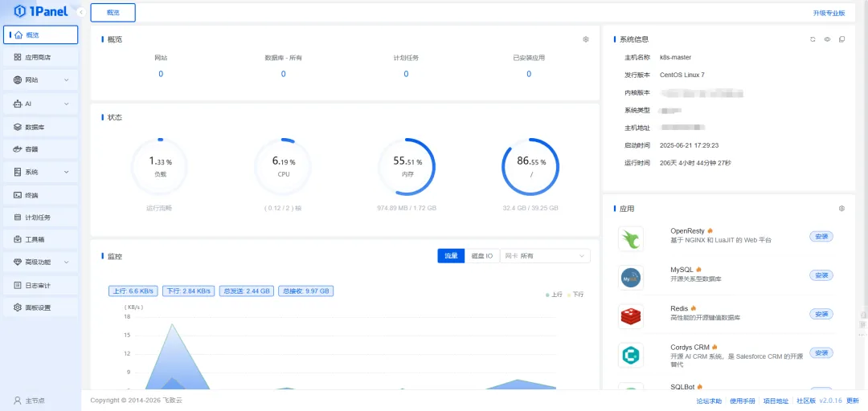Switch monitor to 磁盘 IO view
The height and width of the screenshot is (411, 868).
482,256
